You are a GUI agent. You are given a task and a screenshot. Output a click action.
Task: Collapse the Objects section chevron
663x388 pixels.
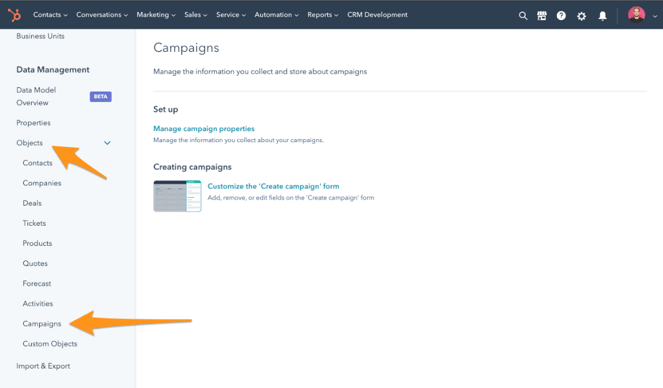click(x=107, y=143)
